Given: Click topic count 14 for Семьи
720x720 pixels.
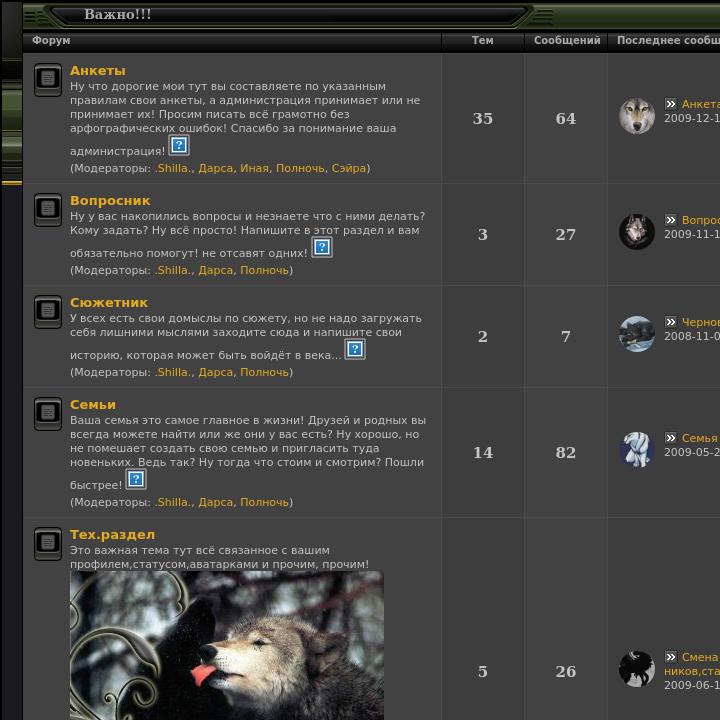Looking at the screenshot, I should click(483, 452).
